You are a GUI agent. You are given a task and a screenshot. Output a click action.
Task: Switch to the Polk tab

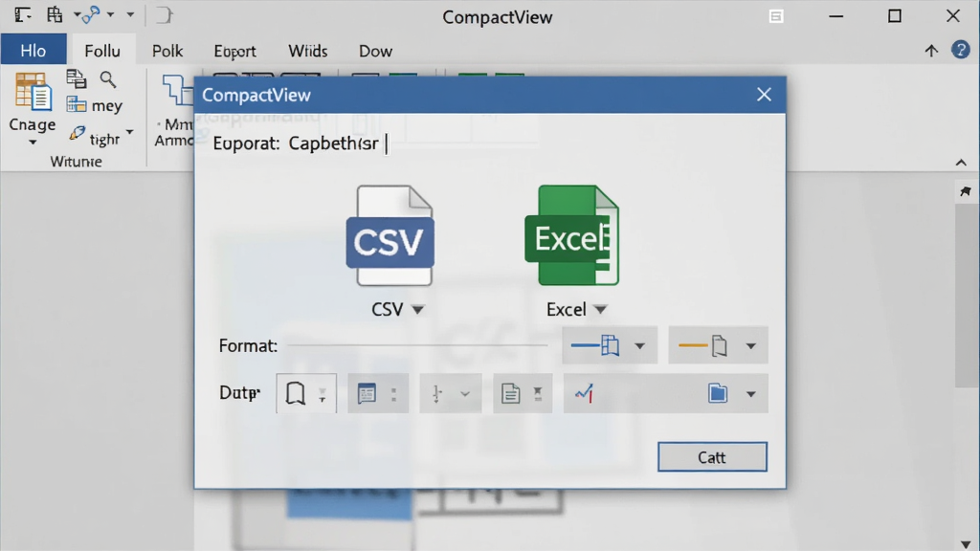167,51
